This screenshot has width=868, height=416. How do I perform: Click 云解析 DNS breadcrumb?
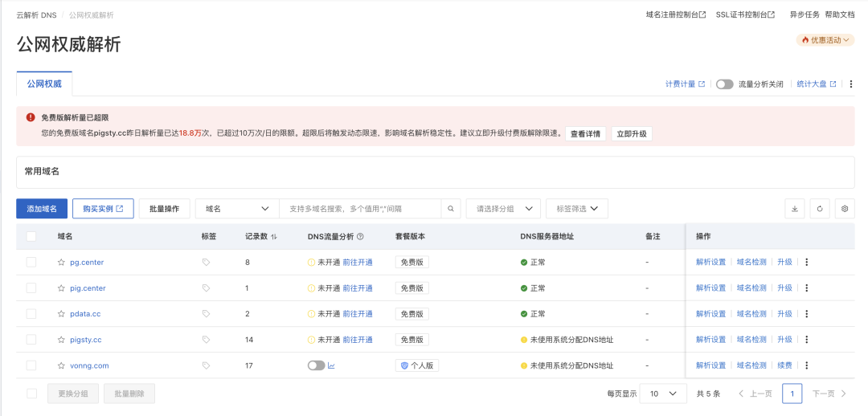point(36,15)
